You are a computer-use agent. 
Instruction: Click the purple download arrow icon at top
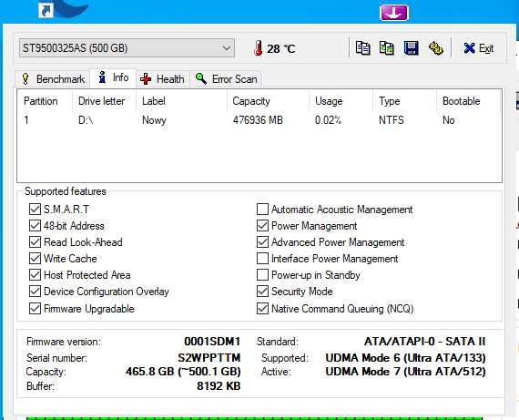[x=393, y=13]
